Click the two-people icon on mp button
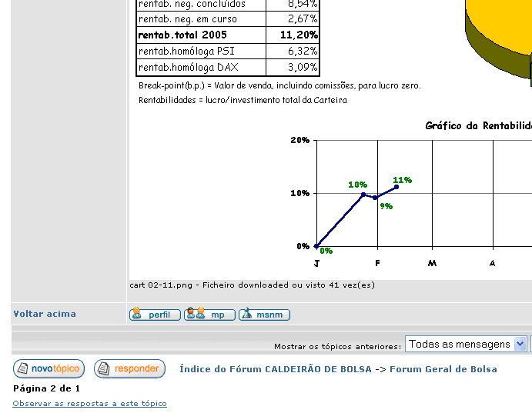Viewport: 532px width, 413px height. click(x=196, y=313)
